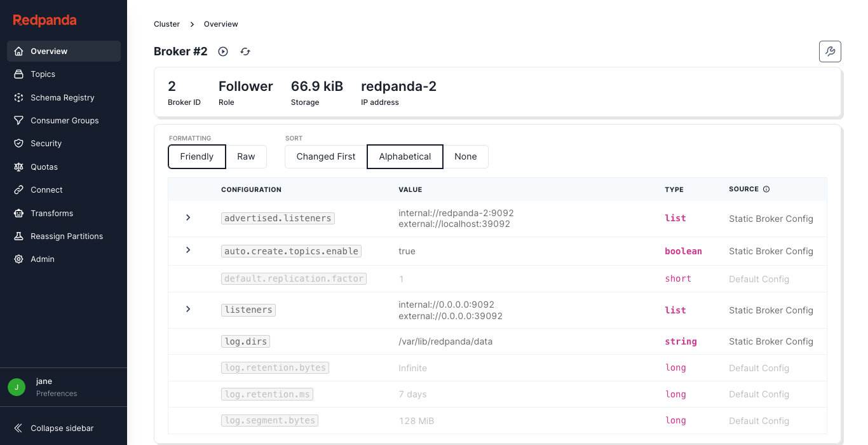The height and width of the screenshot is (445, 868).
Task: Expand the listeners configuration row
Action: click(x=188, y=309)
